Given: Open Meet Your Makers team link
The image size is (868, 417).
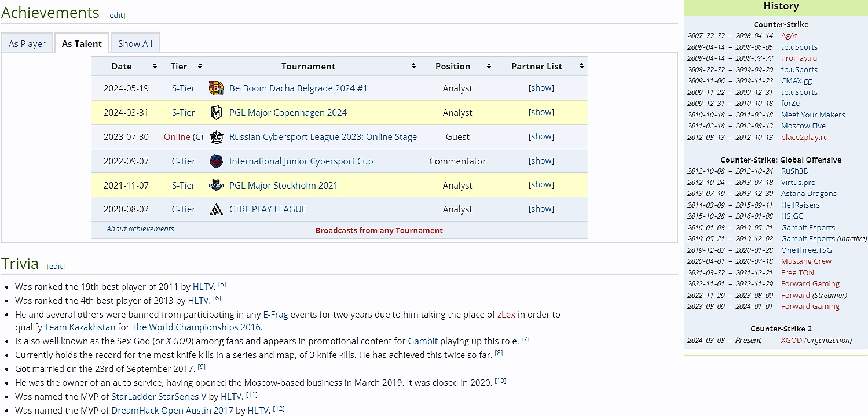Looking at the screenshot, I should pos(813,115).
